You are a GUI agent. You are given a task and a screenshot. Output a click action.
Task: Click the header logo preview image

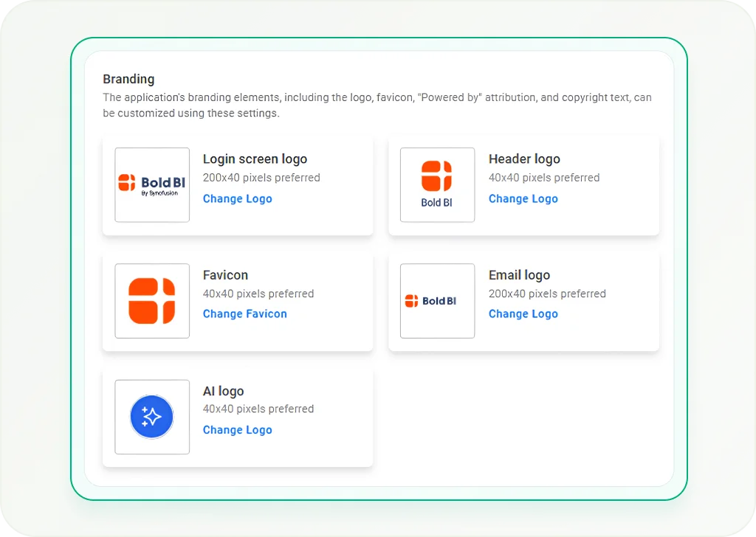[437, 185]
